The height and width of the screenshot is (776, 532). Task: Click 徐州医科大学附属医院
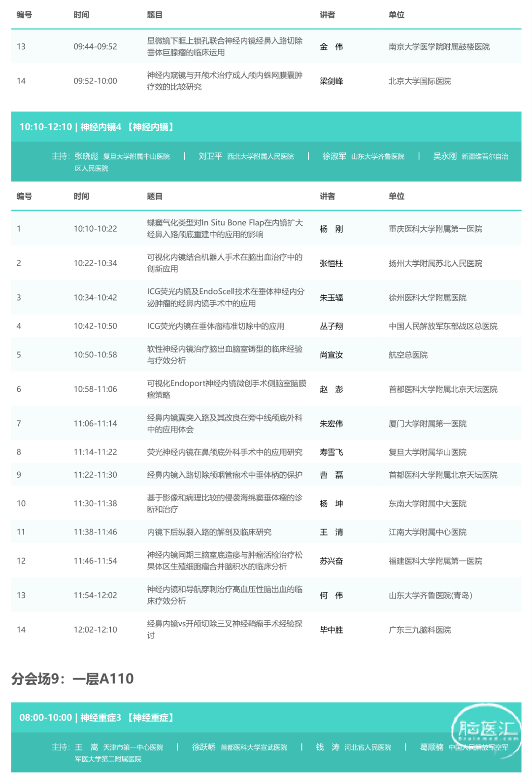tap(428, 298)
